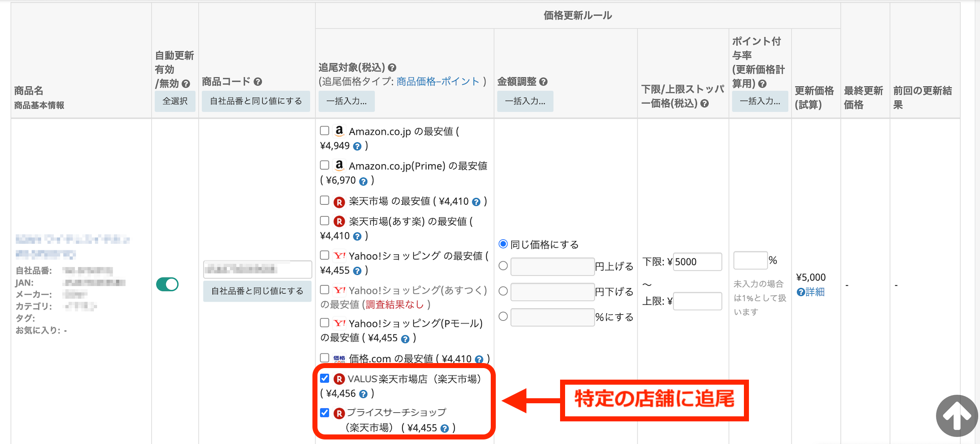Open 一括入力 under ポイント付与率 column
The image size is (980, 444).
coord(759,101)
